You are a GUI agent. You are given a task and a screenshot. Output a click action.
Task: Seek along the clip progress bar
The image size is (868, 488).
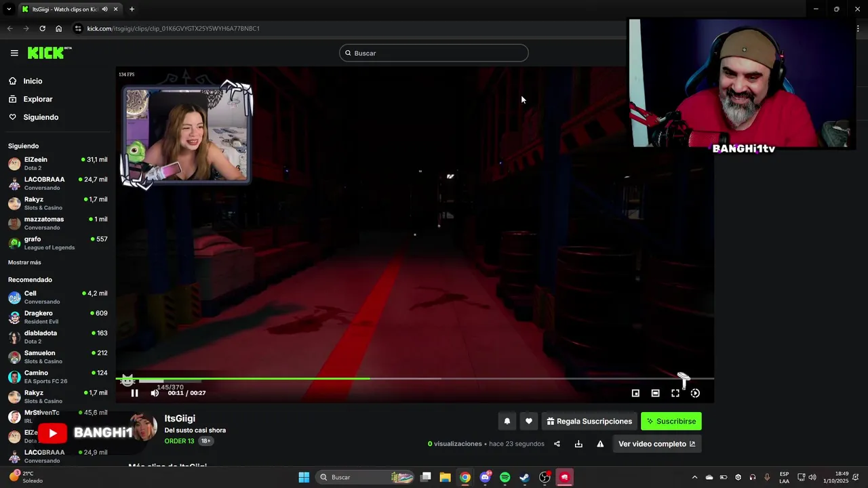point(414,379)
